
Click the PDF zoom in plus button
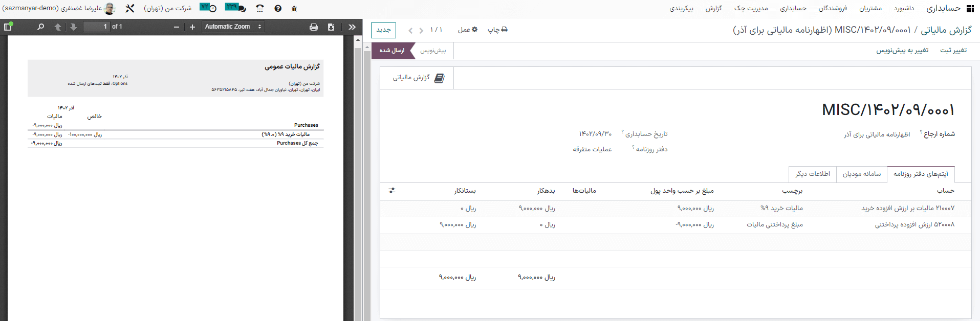click(x=192, y=27)
